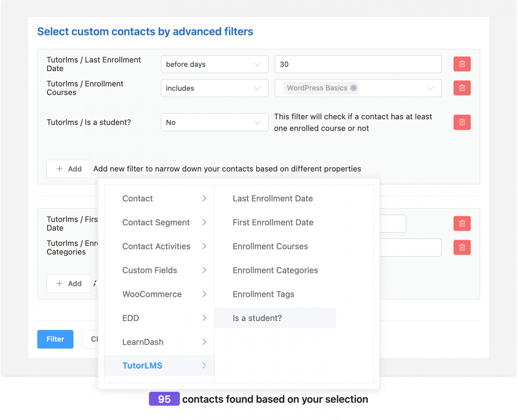Delete the Last Enrollment Date filter

point(462,64)
